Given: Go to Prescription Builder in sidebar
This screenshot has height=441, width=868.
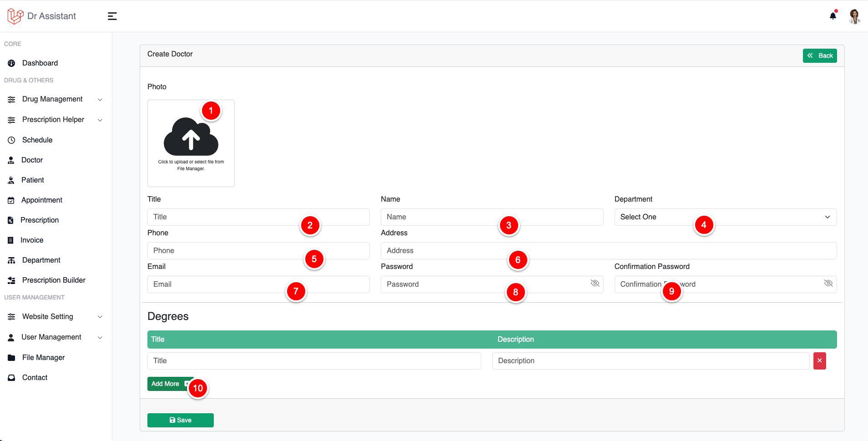Looking at the screenshot, I should (x=53, y=280).
